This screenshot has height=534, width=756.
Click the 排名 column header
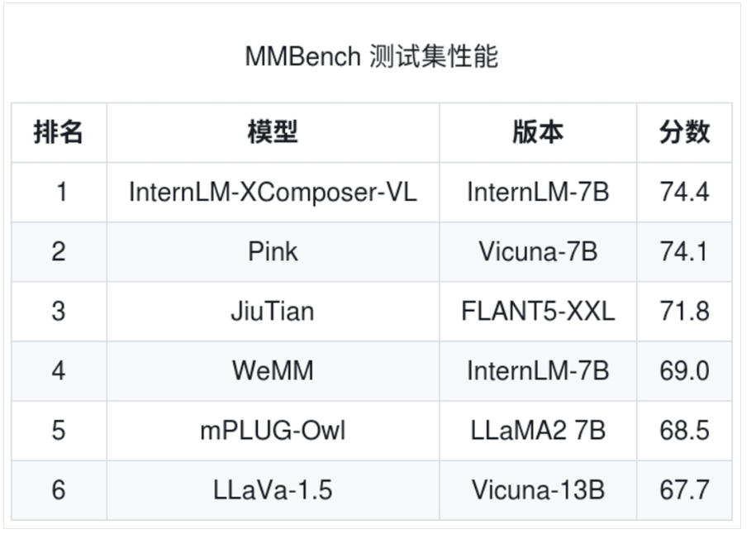(x=58, y=132)
